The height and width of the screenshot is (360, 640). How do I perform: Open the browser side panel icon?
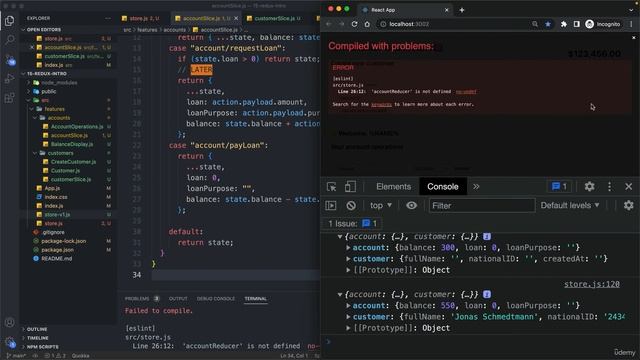pyautogui.click(x=576, y=24)
